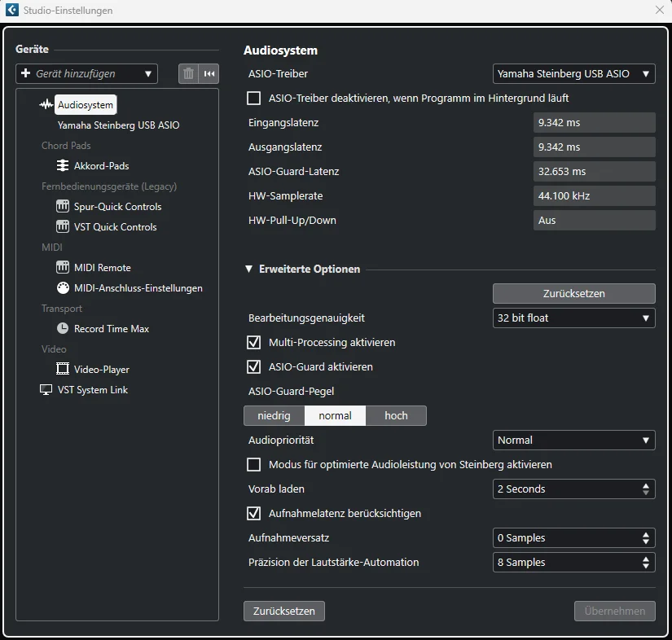Open the Audiopriorität dropdown
Image resolution: width=672 pixels, height=640 pixels.
tap(574, 440)
